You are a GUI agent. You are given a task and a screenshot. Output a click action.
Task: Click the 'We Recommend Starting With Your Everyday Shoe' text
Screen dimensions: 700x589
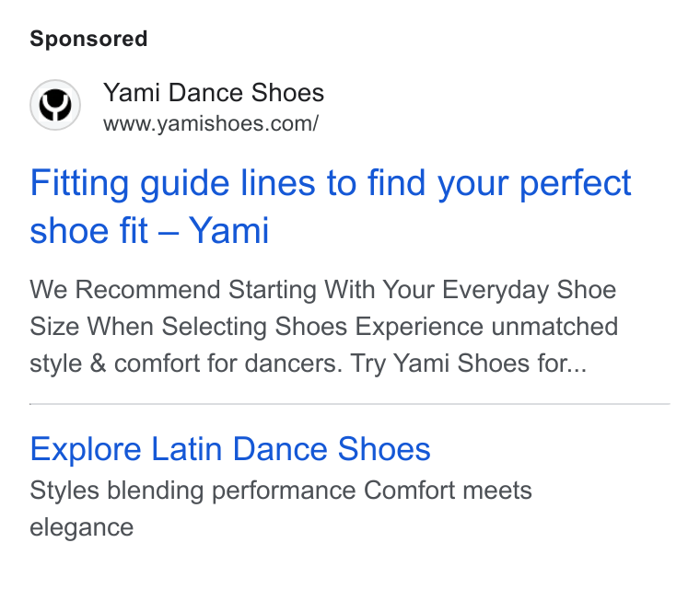[x=322, y=290]
